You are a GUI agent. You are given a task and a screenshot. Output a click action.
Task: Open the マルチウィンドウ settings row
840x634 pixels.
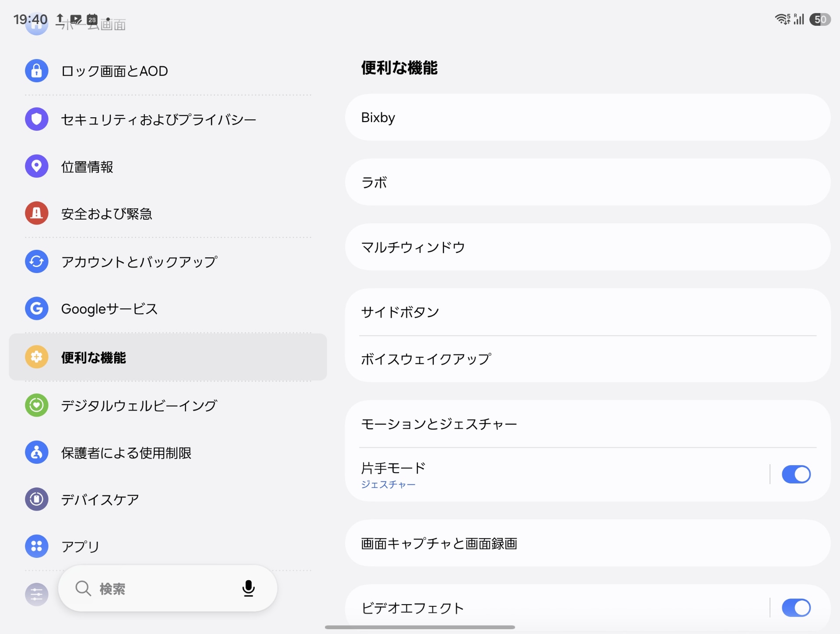[x=588, y=247]
